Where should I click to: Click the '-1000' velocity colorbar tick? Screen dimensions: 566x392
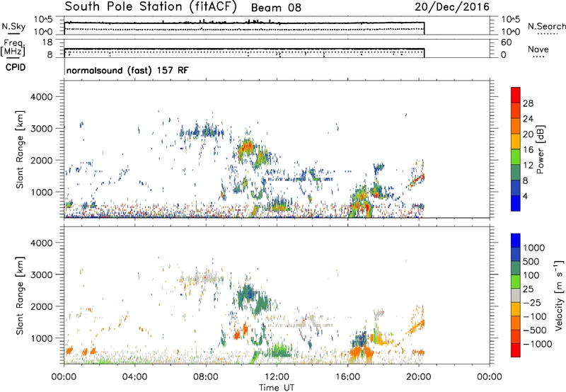537,344
